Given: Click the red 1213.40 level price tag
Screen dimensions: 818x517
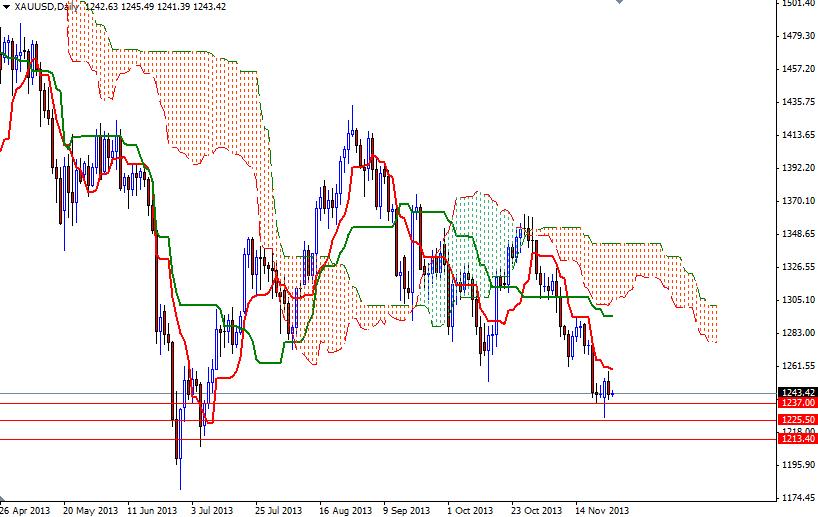Looking at the screenshot, I should [x=798, y=438].
